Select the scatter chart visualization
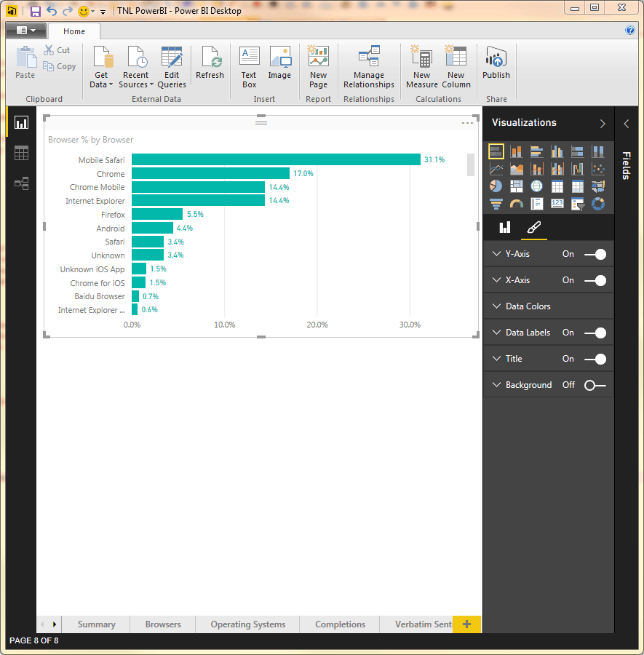Screen dimensions: 644x655 tap(598, 169)
